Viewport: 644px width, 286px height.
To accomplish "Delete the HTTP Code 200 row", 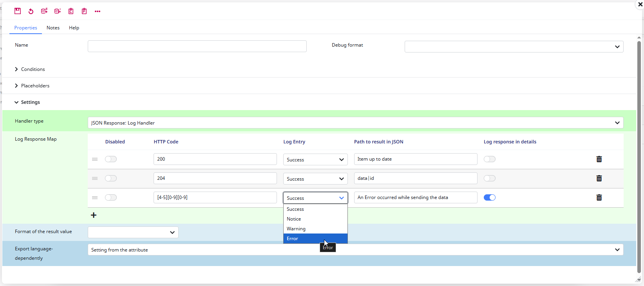I will pyautogui.click(x=599, y=159).
